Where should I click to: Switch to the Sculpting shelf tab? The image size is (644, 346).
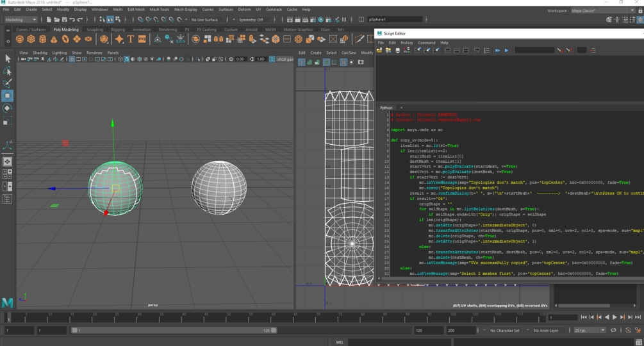(x=95, y=29)
